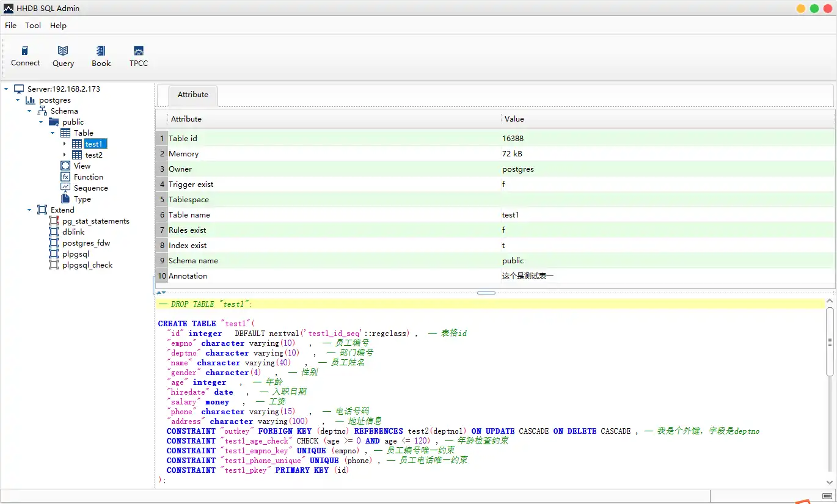Screen dimensions: 837x504
Task: Expand the test2 table node
Action: [64, 155]
